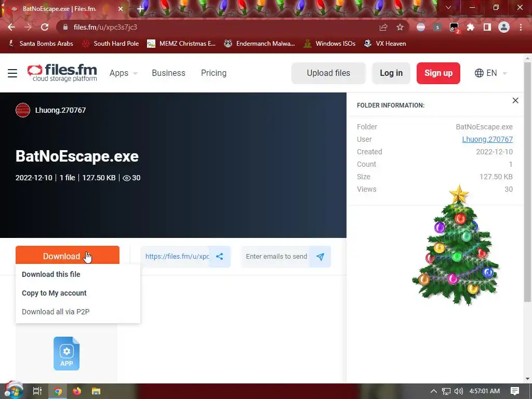The width and height of the screenshot is (532, 399).
Task: Open MEMZ Christmas bookmark
Action: click(x=181, y=44)
